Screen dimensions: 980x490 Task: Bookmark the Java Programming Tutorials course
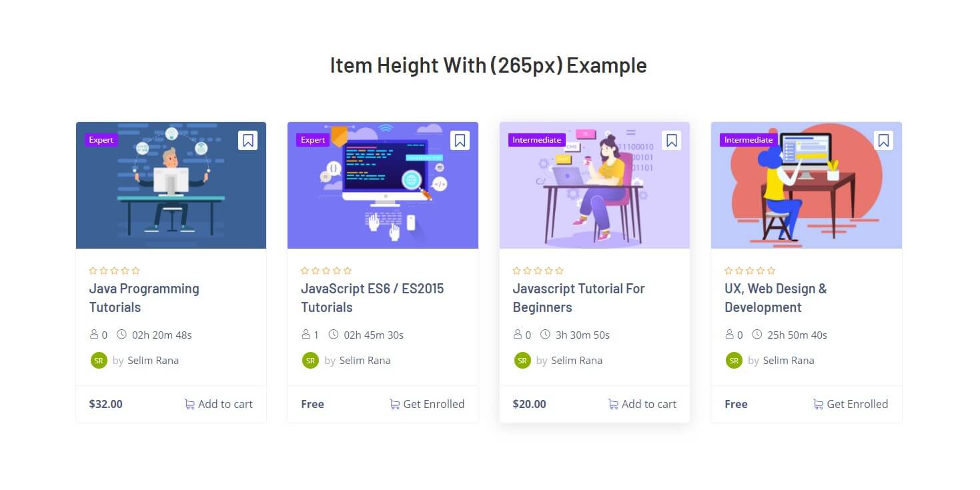point(248,140)
